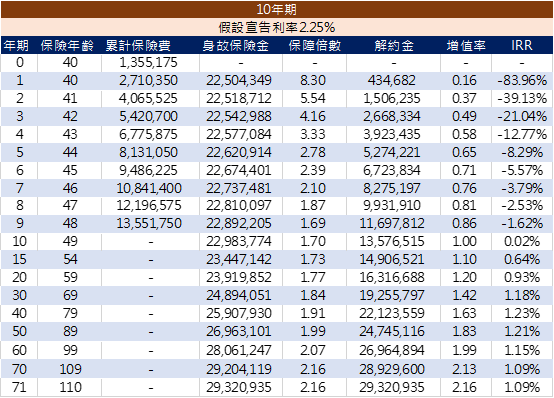Select cumulative premium 10,841,400
This screenshot has height=398, width=554.
coord(149,188)
